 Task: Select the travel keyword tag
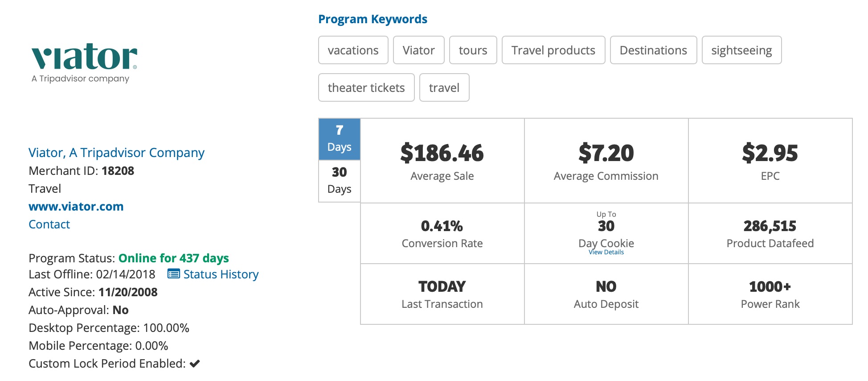pos(444,88)
